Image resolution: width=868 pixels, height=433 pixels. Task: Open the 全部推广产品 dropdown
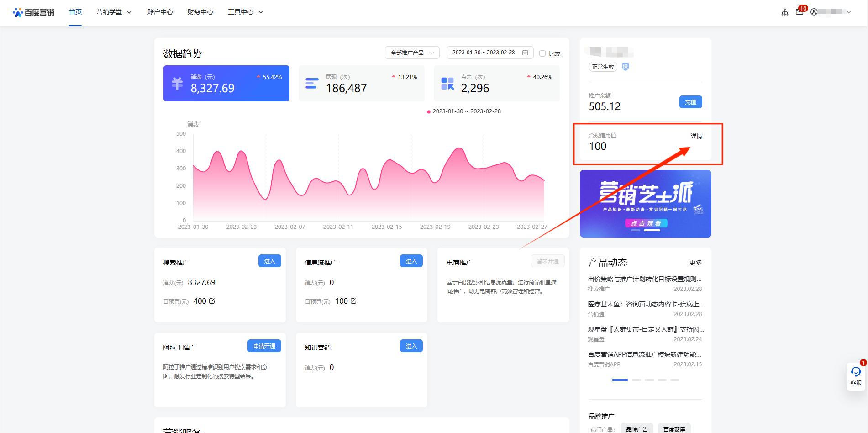[x=411, y=52]
